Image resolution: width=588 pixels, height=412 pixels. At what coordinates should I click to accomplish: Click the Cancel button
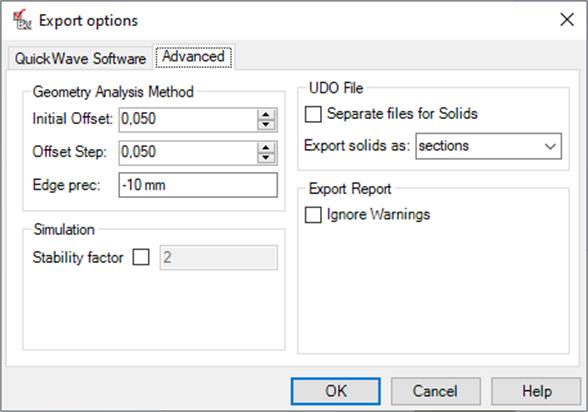(435, 391)
